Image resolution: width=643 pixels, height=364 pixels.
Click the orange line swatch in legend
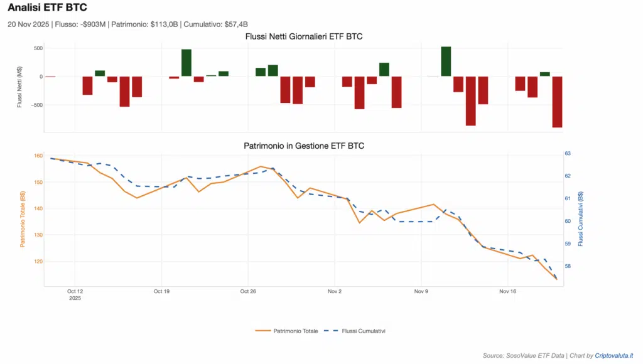pyautogui.click(x=262, y=331)
